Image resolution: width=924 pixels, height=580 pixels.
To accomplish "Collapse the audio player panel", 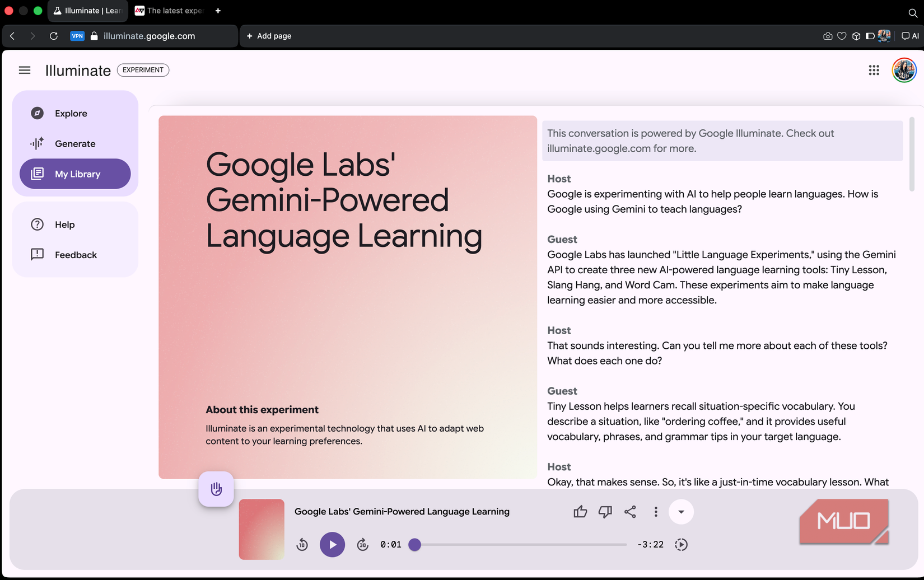I will coord(681,511).
